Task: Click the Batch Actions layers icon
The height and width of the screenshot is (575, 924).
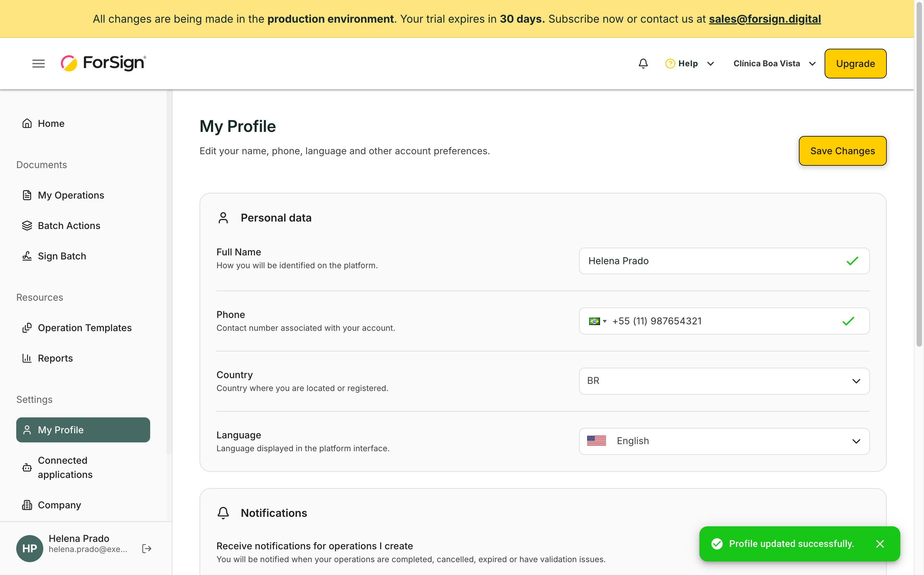Action: (27, 226)
